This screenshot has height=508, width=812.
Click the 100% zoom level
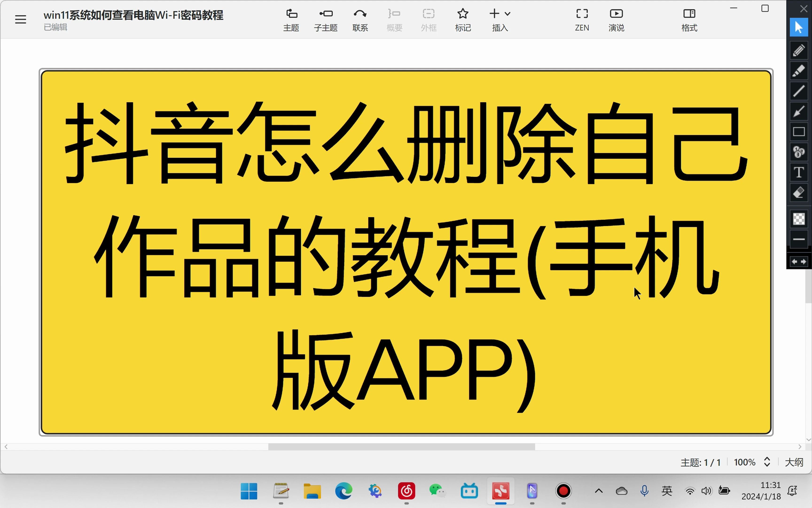click(745, 462)
